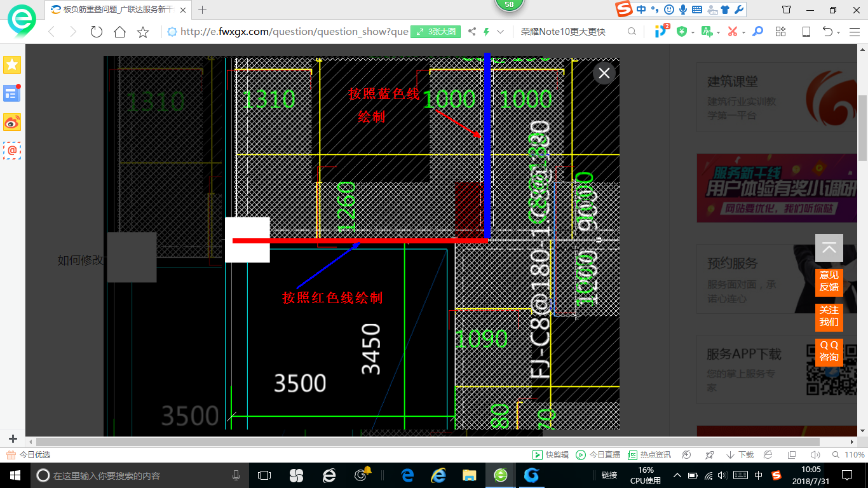
Task: Open the blue key password manager
Action: coord(757,32)
